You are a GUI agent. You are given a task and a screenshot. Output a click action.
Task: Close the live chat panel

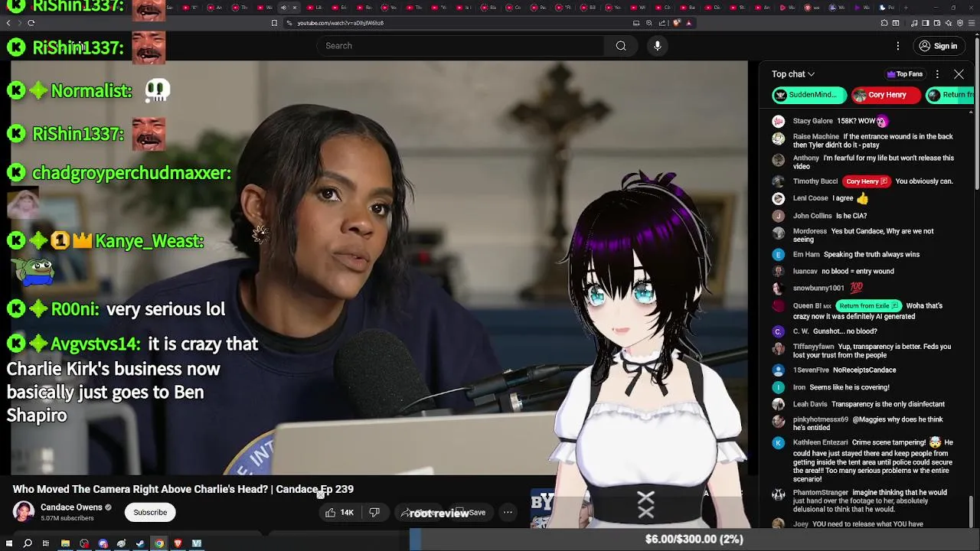point(959,74)
